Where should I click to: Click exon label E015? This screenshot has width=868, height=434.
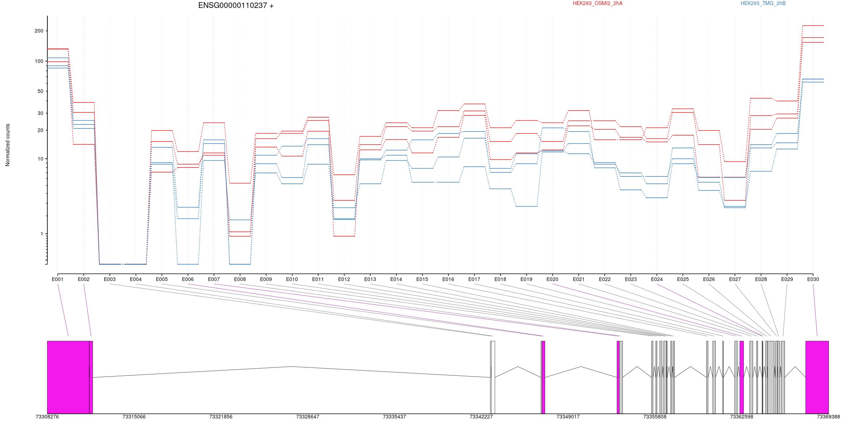click(x=422, y=279)
